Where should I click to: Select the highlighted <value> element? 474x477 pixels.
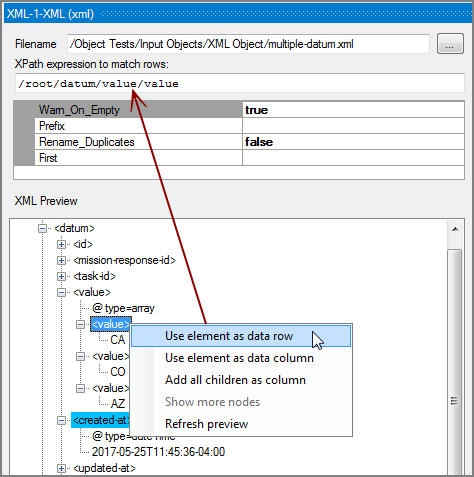(110, 324)
